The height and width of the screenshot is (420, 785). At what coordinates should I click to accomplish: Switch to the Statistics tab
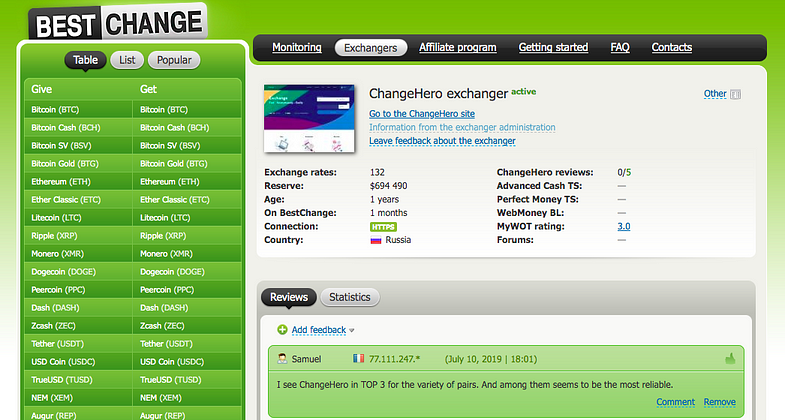[349, 297]
